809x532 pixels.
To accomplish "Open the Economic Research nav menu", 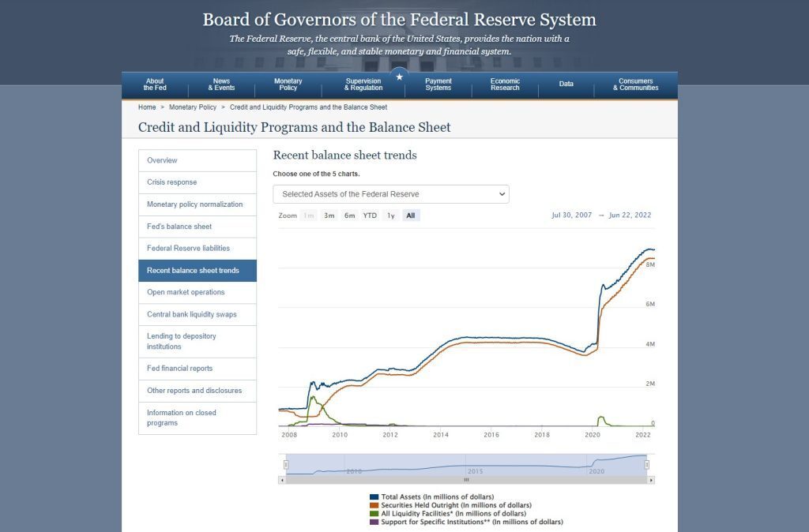I will click(505, 84).
